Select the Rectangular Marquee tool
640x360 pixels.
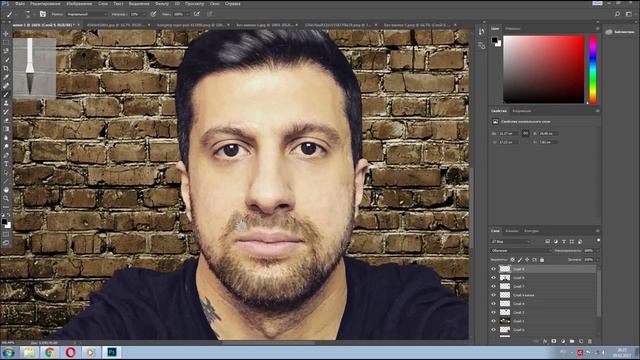6,42
